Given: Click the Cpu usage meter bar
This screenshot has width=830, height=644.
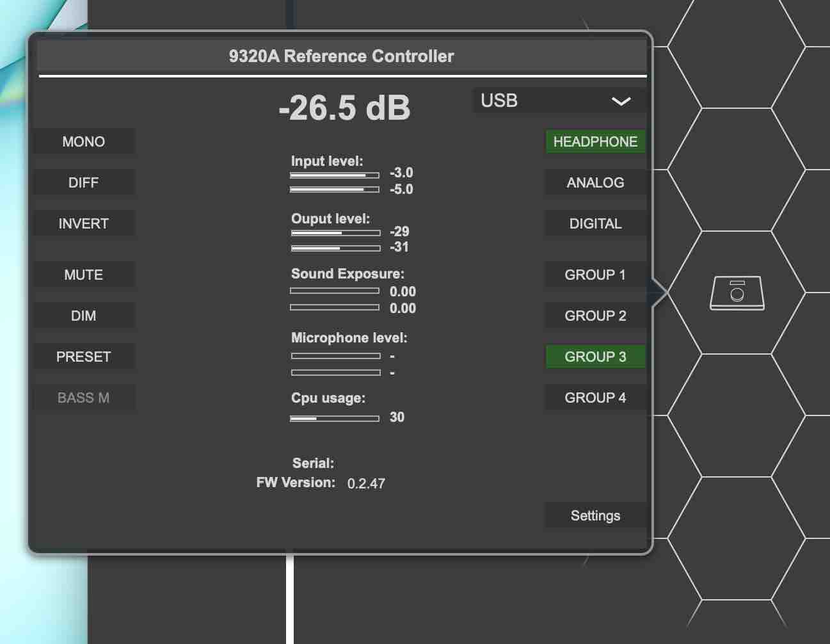Looking at the screenshot, I should (x=335, y=419).
